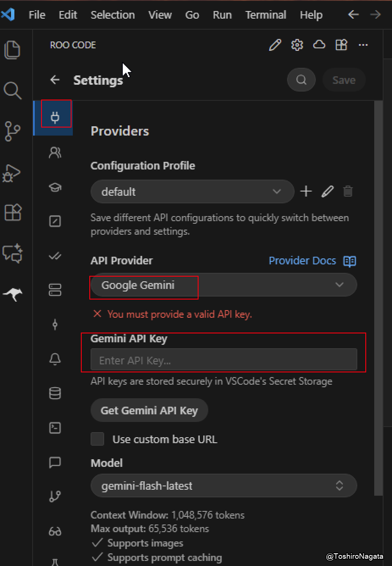Open the Selection menu in menu bar

pyautogui.click(x=113, y=15)
